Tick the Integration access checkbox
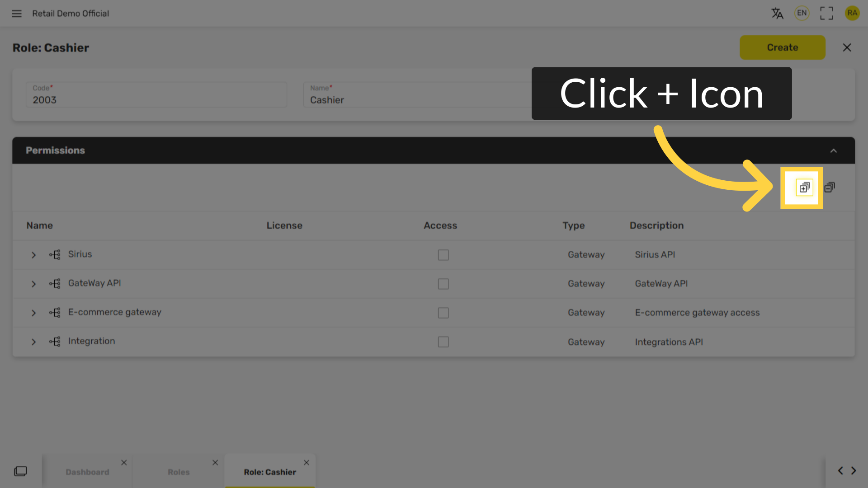 443,342
